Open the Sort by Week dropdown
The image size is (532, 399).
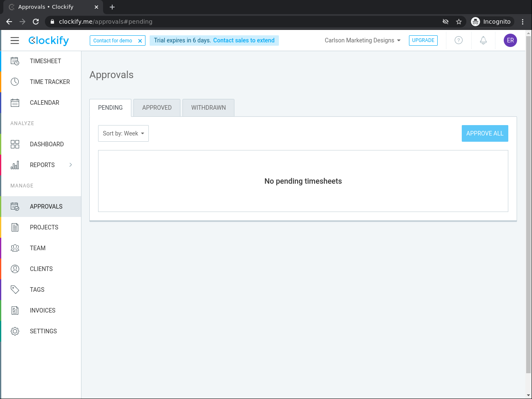(x=123, y=133)
